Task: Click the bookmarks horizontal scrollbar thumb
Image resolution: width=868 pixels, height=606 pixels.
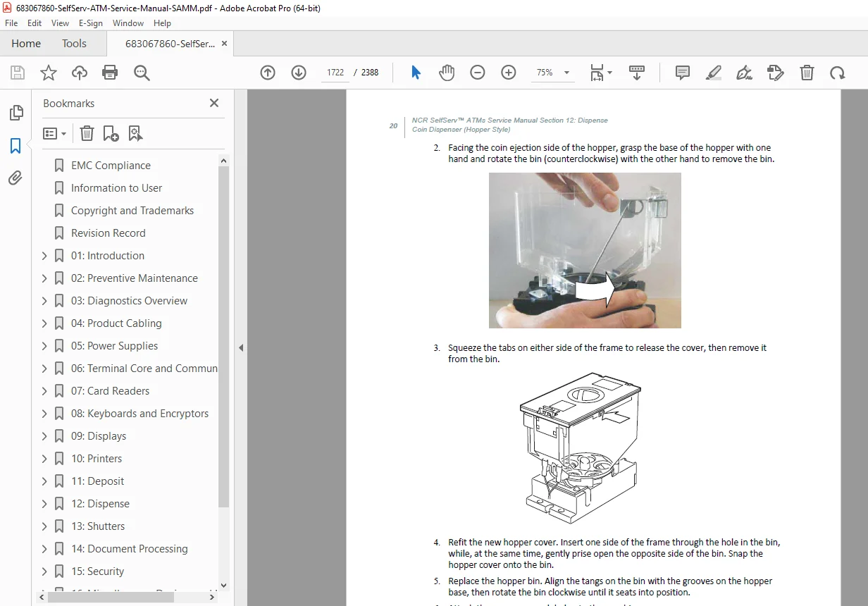Action: click(x=111, y=597)
